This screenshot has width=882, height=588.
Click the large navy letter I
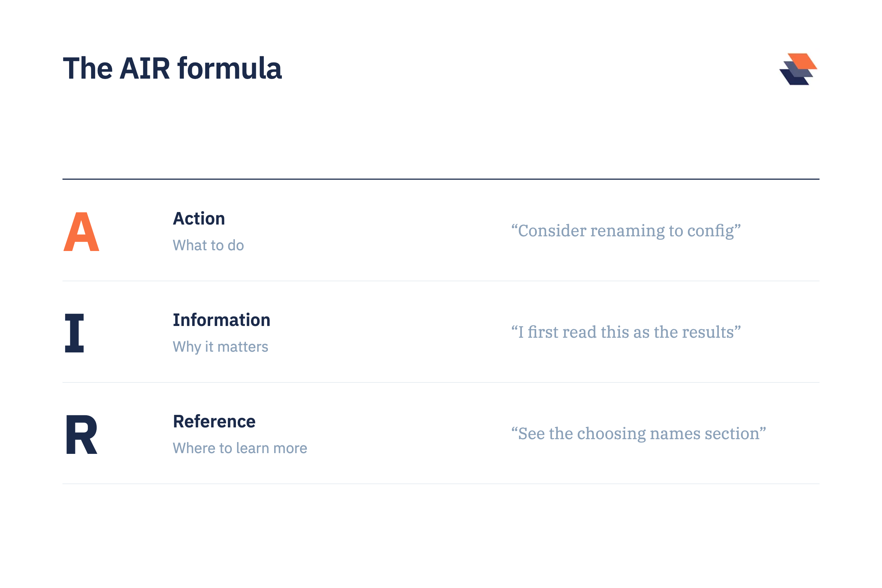(74, 333)
